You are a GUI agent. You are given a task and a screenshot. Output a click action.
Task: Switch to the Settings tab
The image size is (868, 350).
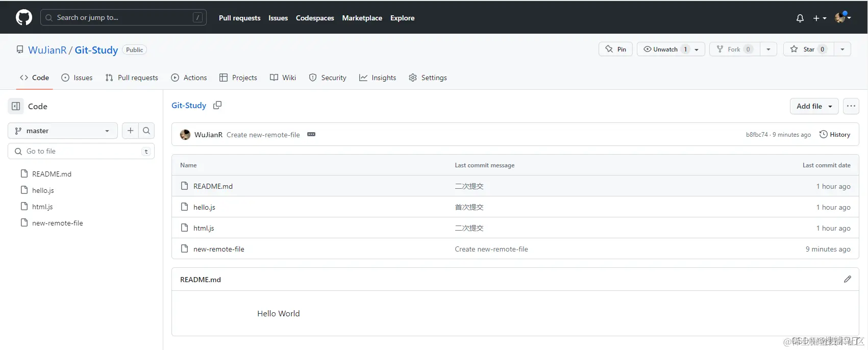click(x=428, y=78)
